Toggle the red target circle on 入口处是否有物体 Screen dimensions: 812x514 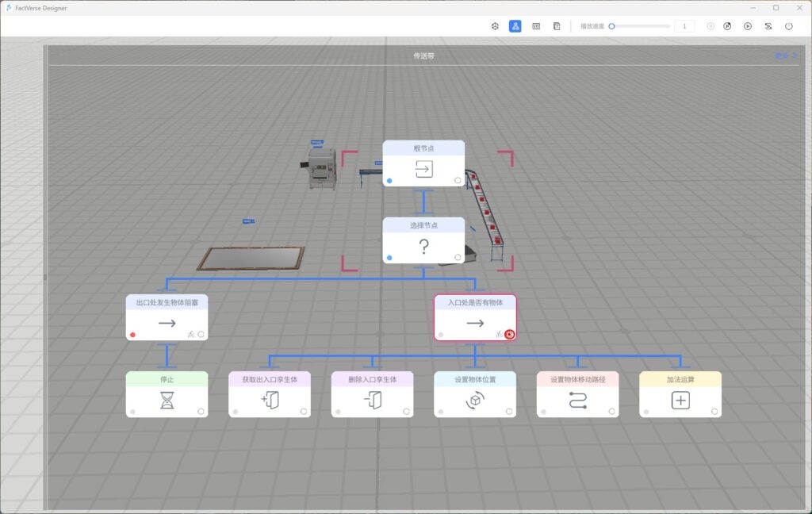pyautogui.click(x=509, y=335)
